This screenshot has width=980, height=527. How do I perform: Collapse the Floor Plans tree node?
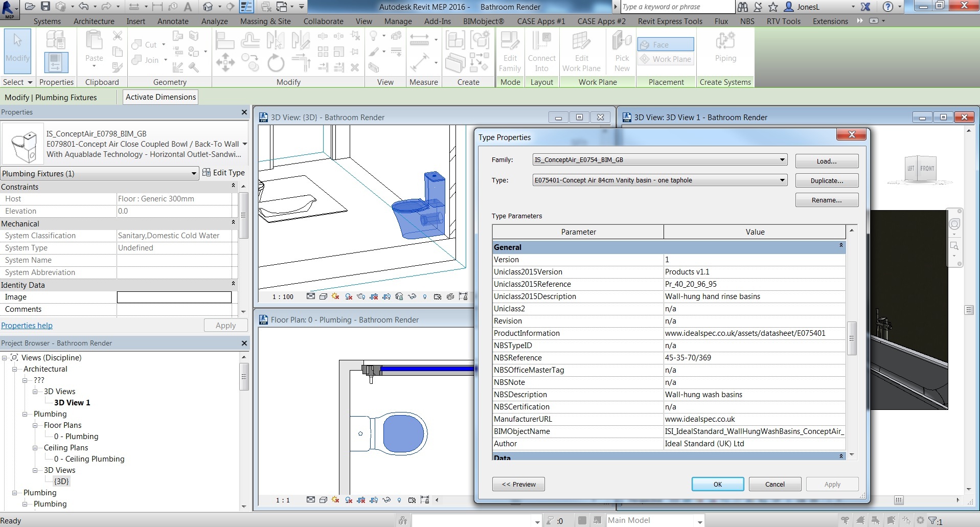[35, 425]
